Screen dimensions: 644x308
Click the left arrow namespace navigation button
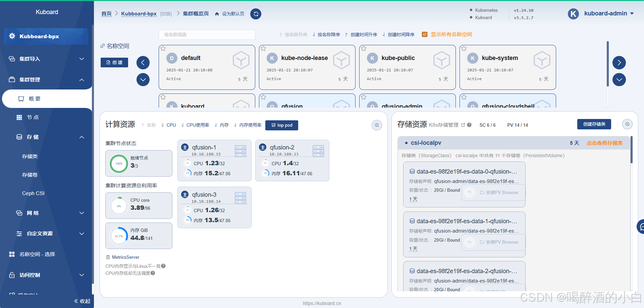click(x=143, y=63)
